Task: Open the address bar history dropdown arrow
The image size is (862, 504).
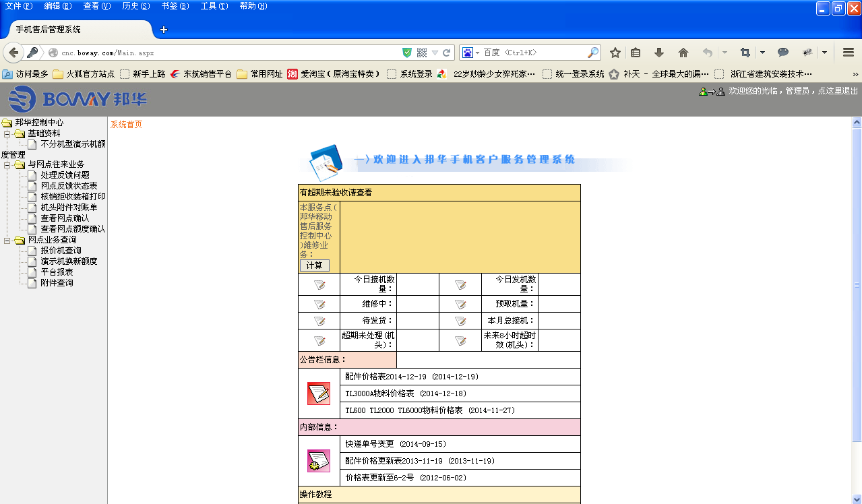Action: coord(435,53)
